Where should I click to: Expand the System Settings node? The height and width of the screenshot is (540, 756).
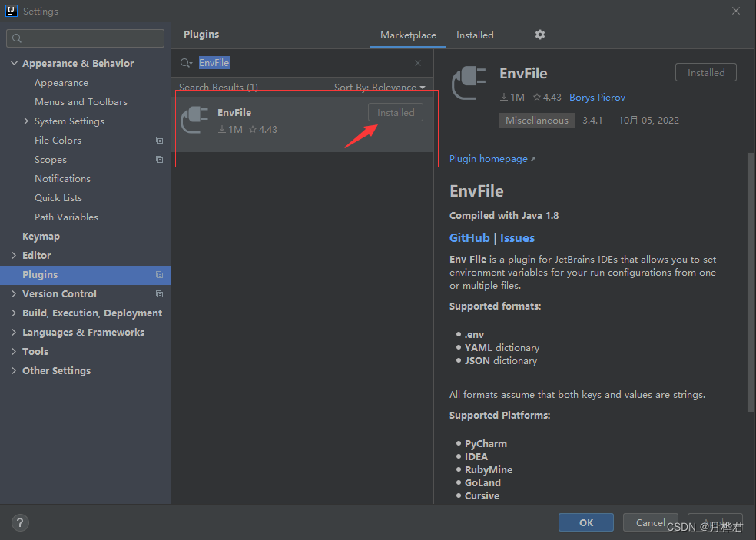tap(26, 121)
